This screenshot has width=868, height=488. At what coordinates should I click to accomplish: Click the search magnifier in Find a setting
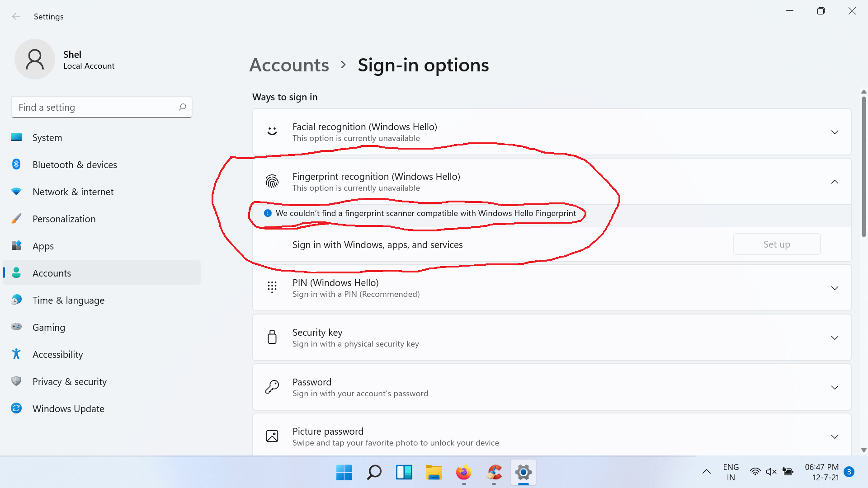(182, 107)
